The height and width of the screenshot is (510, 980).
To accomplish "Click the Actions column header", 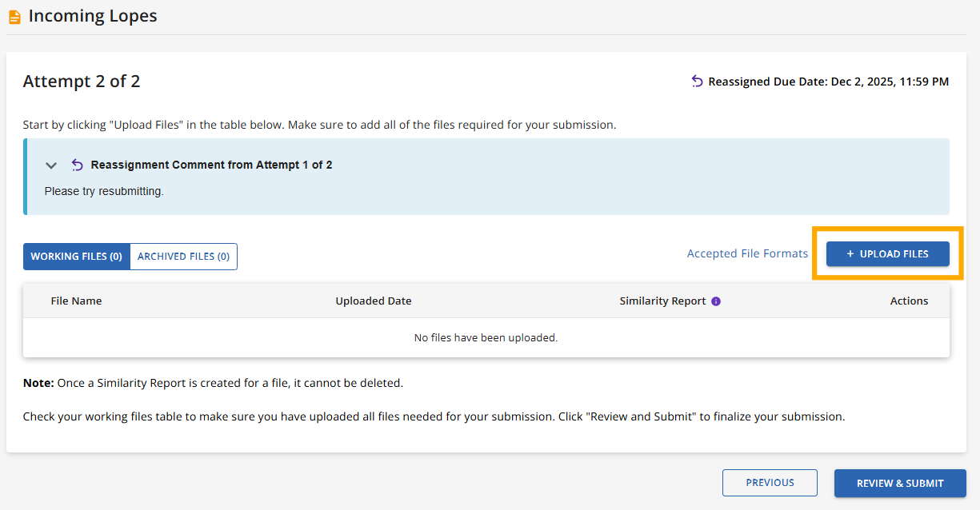I will 909,301.
